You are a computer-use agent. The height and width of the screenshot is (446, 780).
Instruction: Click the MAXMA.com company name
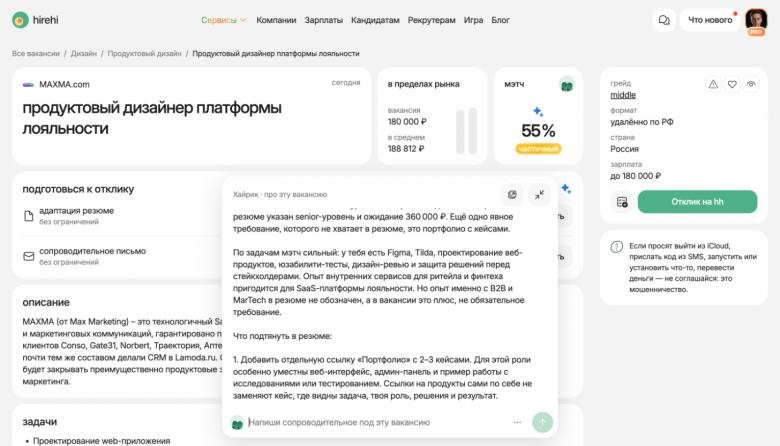point(64,85)
